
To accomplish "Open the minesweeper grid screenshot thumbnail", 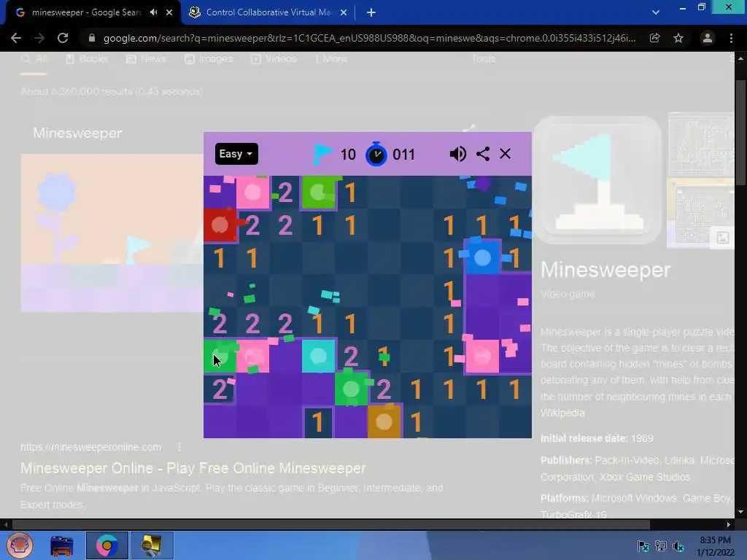I will [x=701, y=145].
